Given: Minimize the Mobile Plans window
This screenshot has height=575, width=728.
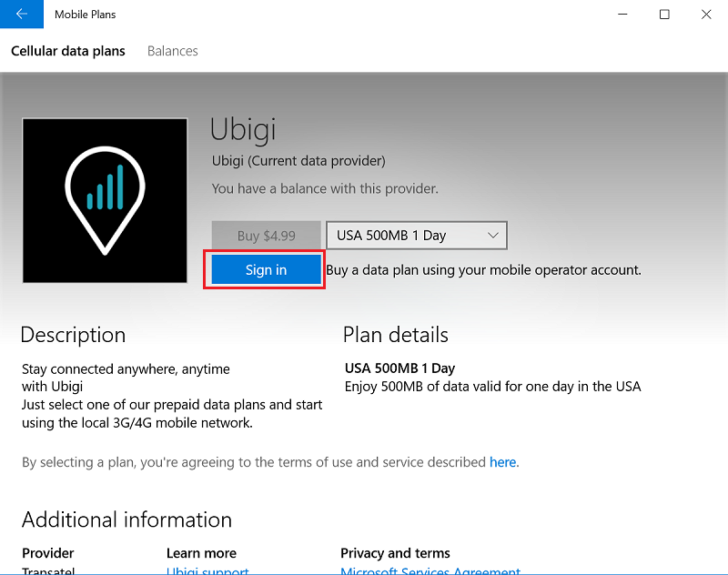Looking at the screenshot, I should point(622,15).
